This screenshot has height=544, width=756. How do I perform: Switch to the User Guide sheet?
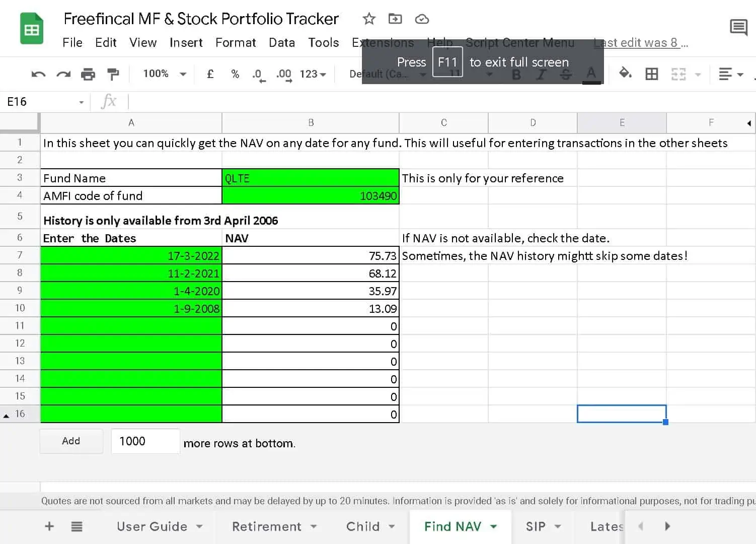[152, 526]
